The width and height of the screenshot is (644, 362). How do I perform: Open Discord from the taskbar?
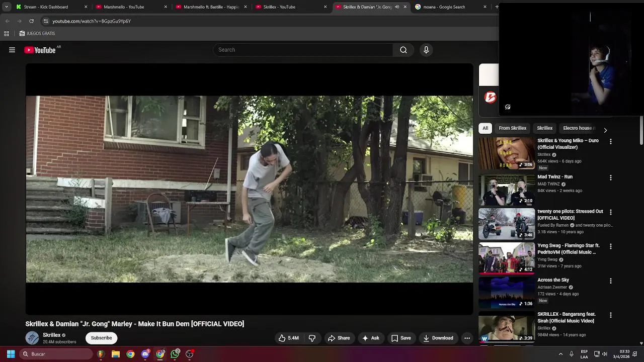[x=145, y=354]
